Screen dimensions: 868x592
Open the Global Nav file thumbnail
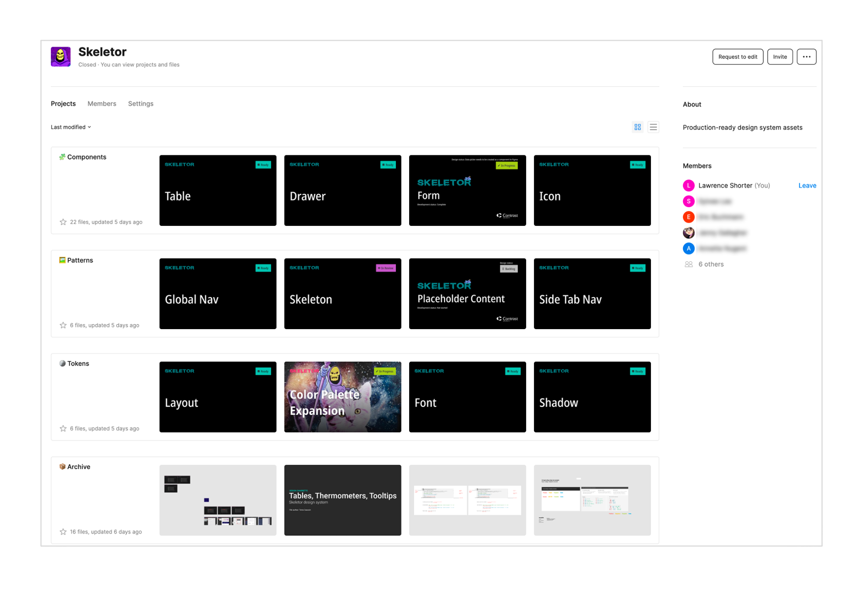(218, 294)
